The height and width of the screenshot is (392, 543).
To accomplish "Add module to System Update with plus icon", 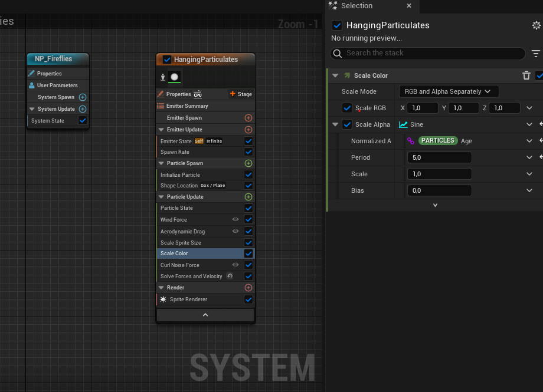I will (x=83, y=109).
